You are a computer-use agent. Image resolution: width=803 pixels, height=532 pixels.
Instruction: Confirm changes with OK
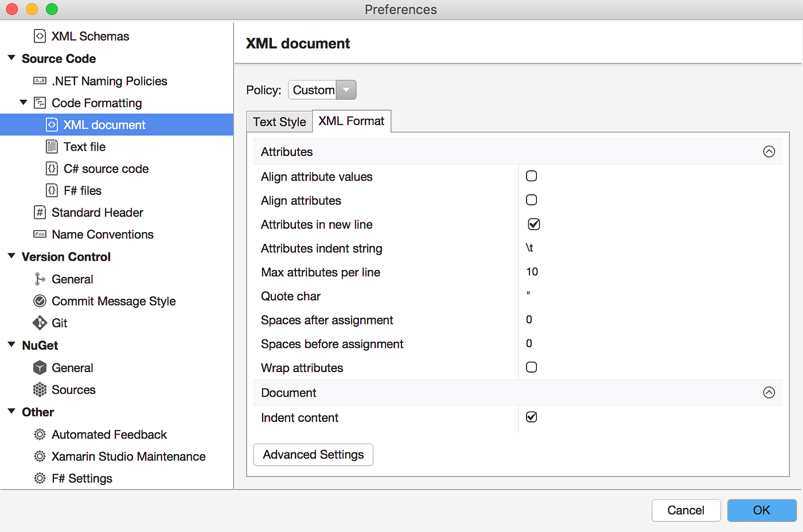762,510
